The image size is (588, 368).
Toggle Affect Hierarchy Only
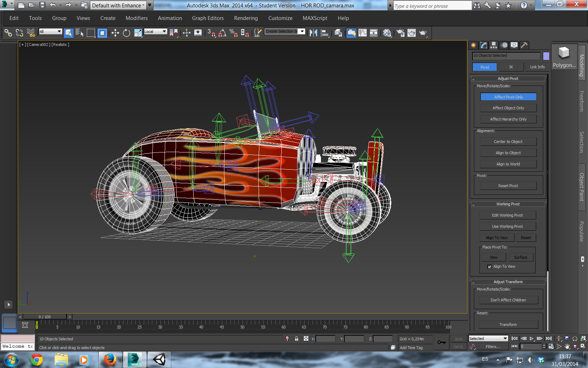[x=508, y=119]
